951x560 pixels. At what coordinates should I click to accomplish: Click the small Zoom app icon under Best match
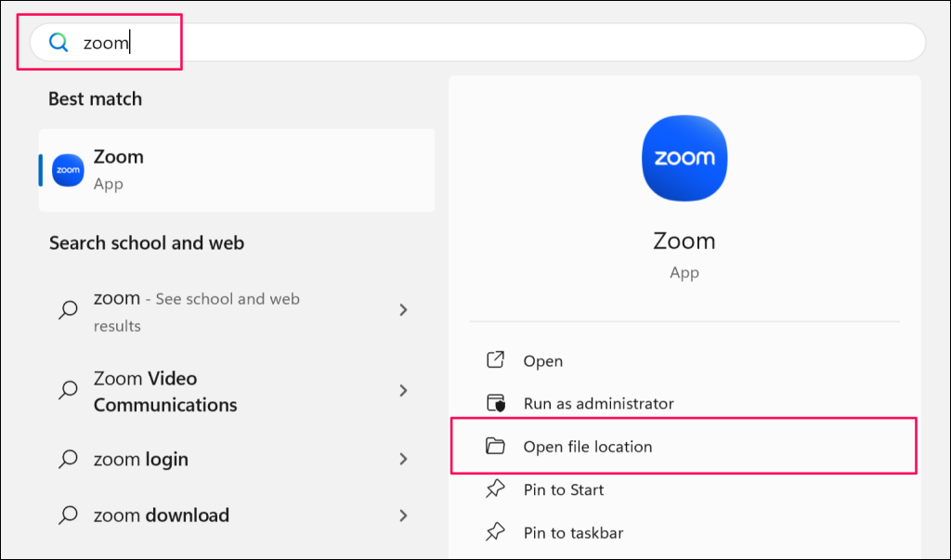tap(68, 170)
